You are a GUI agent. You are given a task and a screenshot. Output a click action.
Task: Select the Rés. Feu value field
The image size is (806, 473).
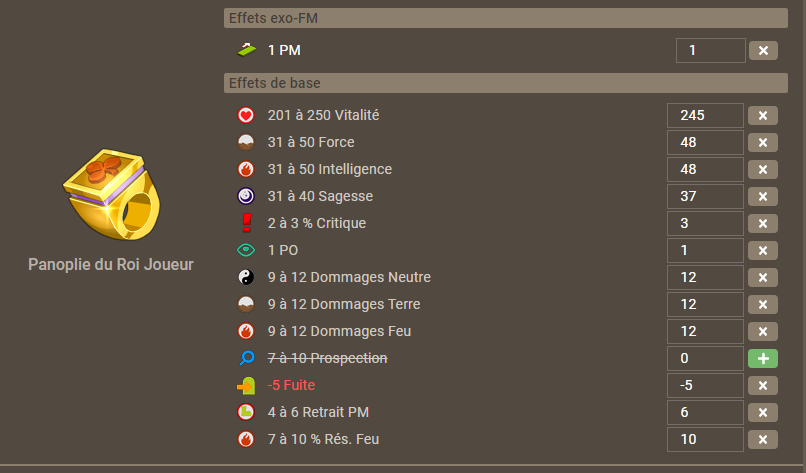pyautogui.click(x=705, y=440)
